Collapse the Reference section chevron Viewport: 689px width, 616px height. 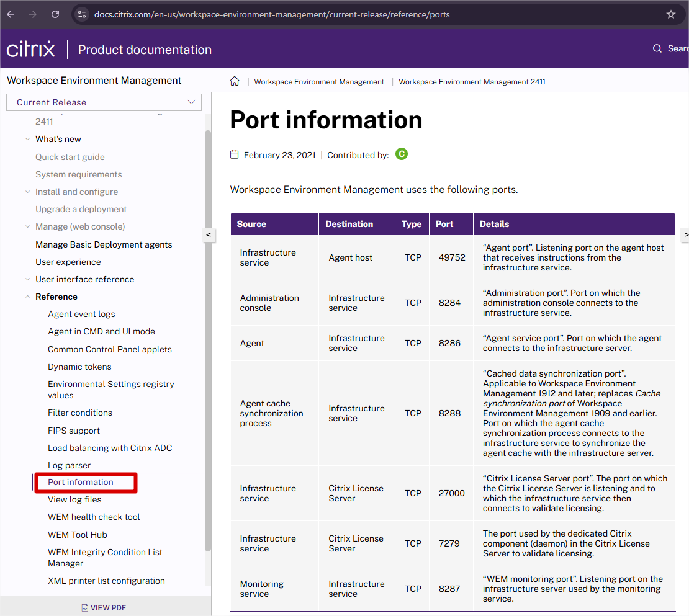pyautogui.click(x=27, y=297)
